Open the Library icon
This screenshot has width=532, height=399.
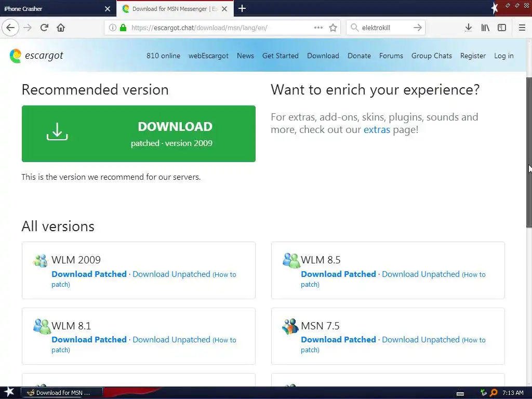[x=485, y=28]
